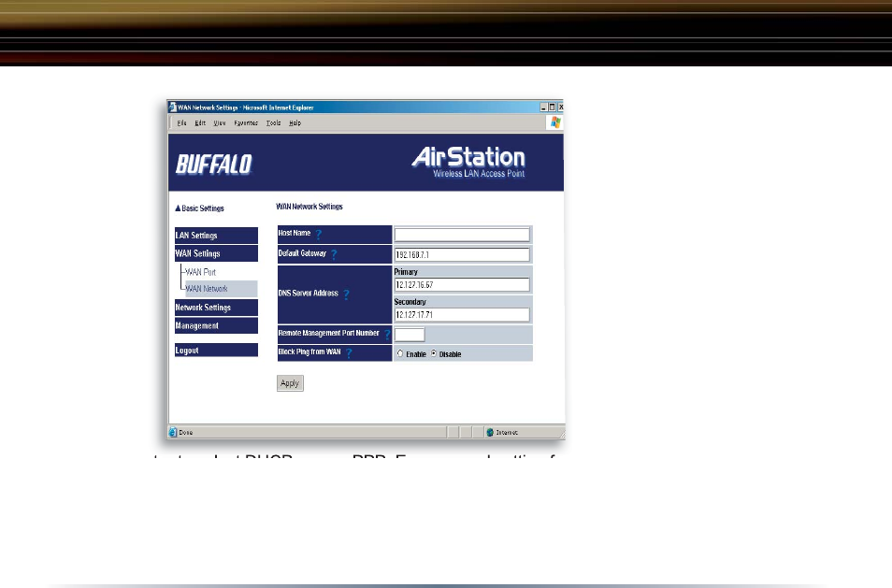Open WAN Settings in sidebar
This screenshot has height=588, width=892.
point(216,253)
